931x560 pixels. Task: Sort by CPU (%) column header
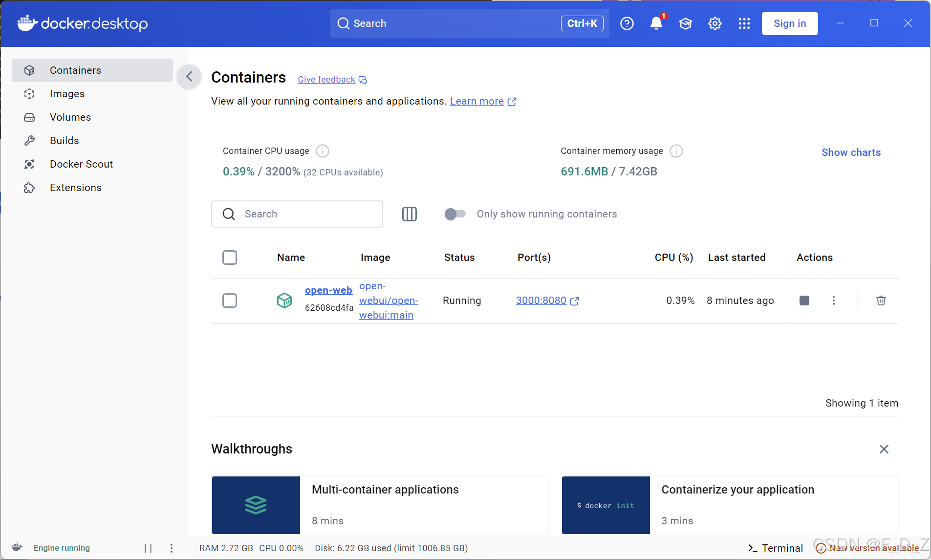click(674, 258)
